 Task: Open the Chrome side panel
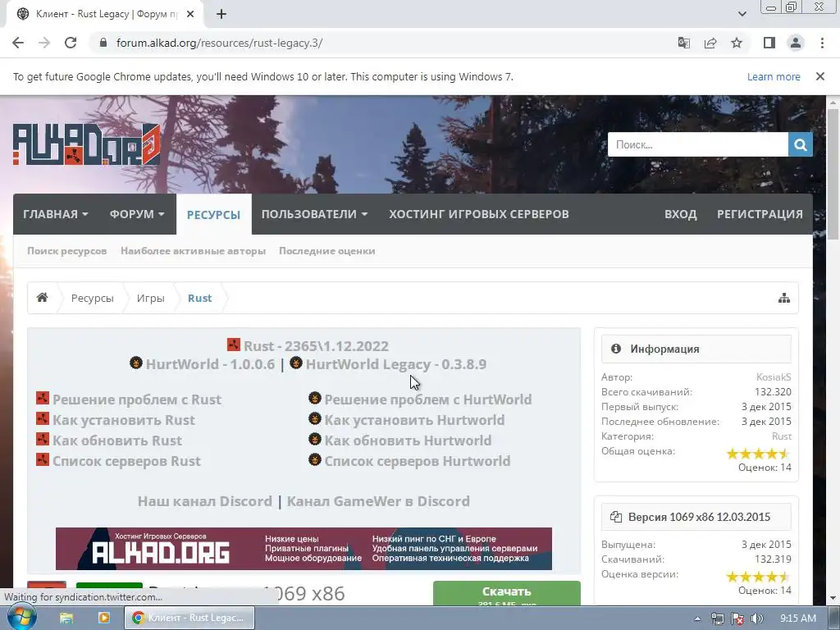(x=769, y=43)
